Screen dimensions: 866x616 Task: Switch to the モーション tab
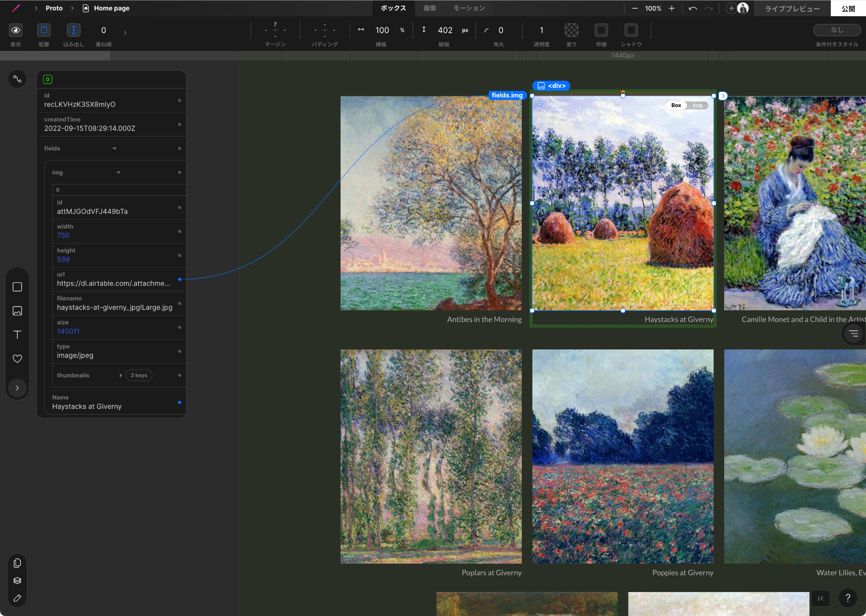tap(469, 8)
